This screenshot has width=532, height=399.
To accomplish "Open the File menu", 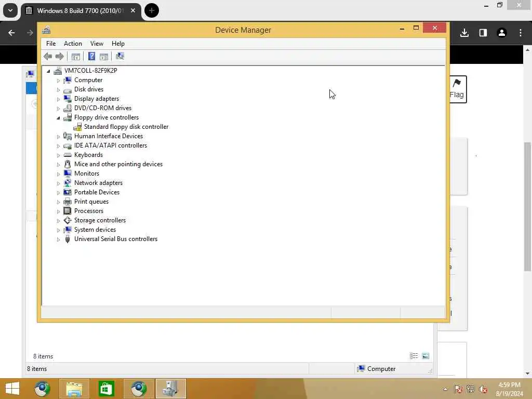I will click(51, 44).
